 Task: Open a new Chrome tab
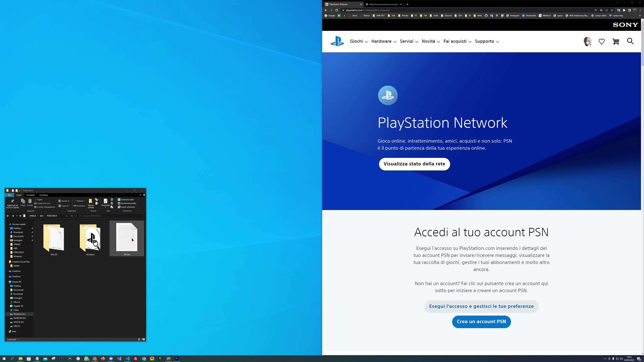[x=408, y=4]
